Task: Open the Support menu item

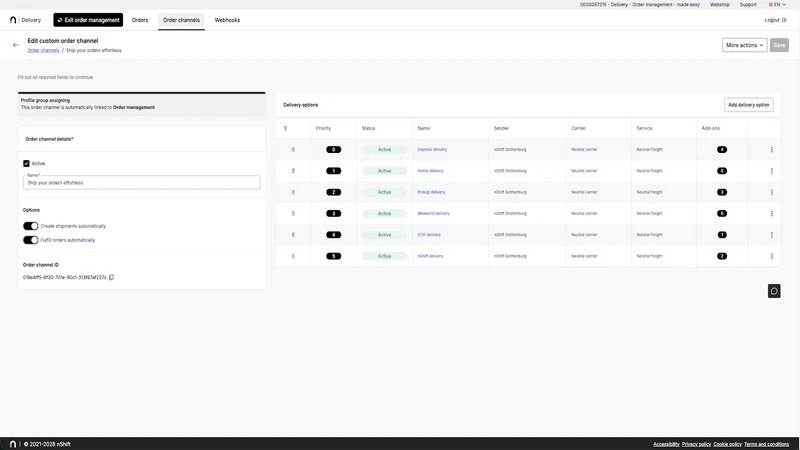Action: tap(748, 5)
